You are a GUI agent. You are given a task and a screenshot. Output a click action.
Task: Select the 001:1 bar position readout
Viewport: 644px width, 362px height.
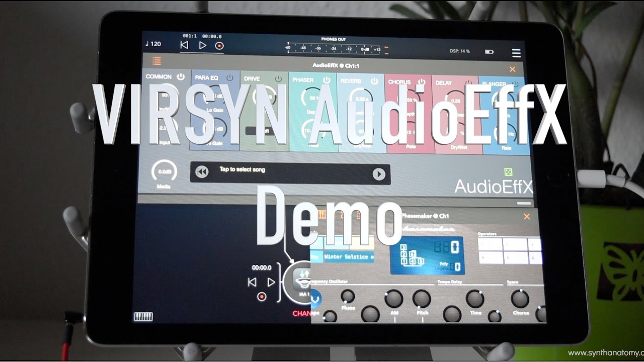(190, 36)
